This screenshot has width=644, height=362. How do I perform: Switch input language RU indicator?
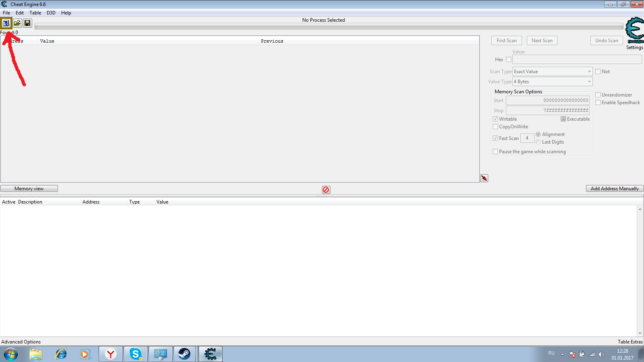(x=551, y=353)
